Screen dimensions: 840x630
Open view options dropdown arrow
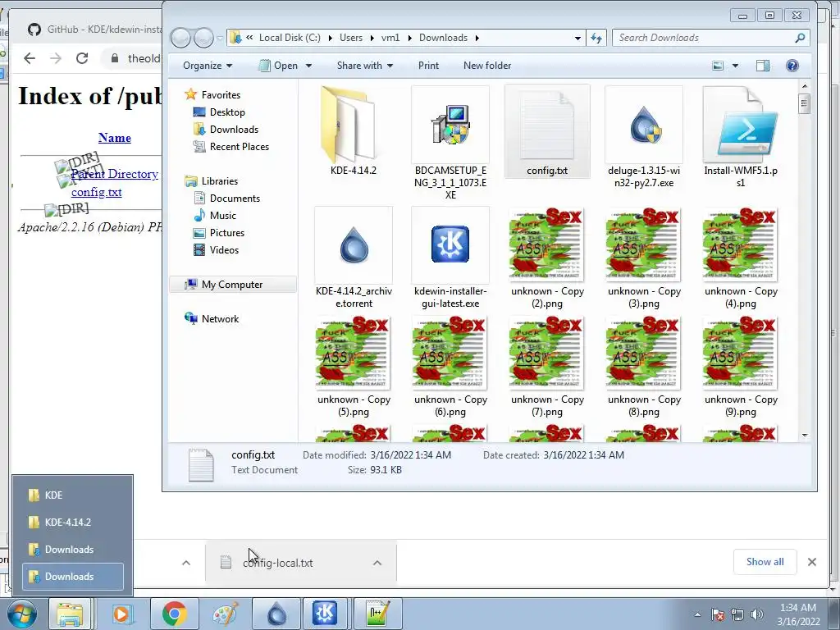tap(736, 66)
